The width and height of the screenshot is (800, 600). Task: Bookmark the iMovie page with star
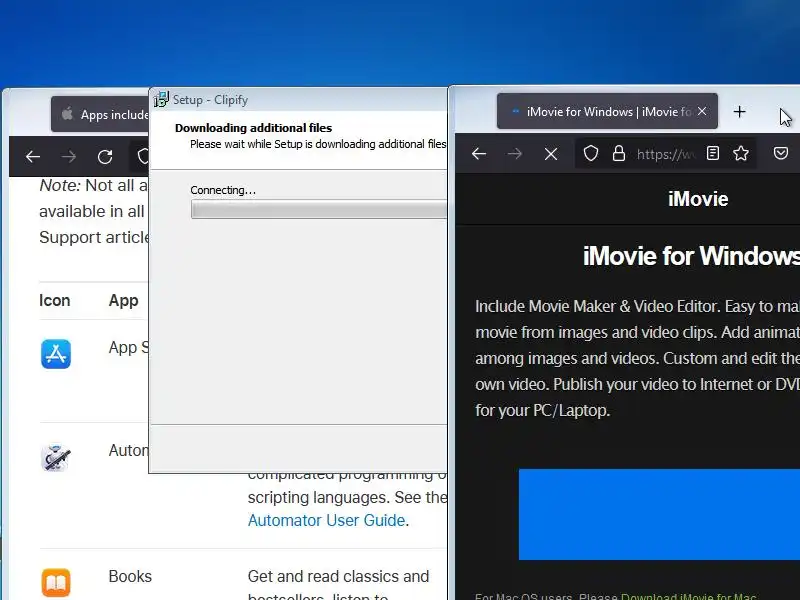tap(741, 153)
